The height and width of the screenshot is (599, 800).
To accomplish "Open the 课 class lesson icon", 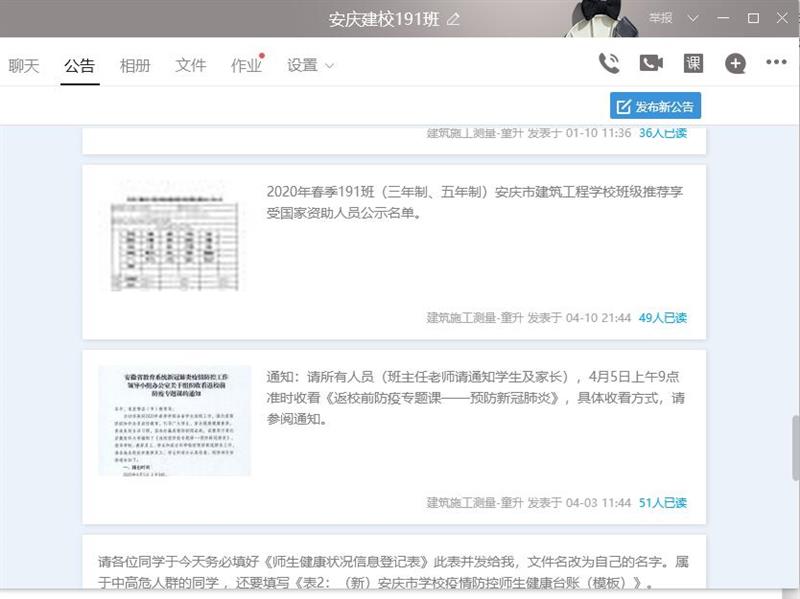I will coord(693,63).
